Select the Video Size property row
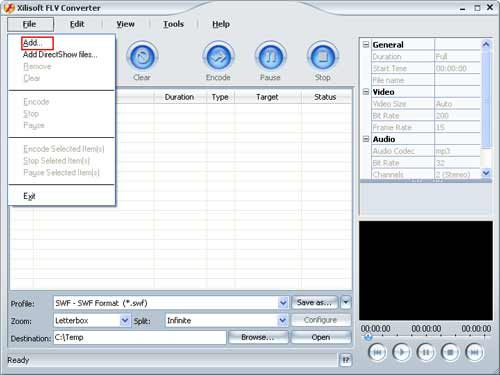500x375 pixels. [x=426, y=104]
